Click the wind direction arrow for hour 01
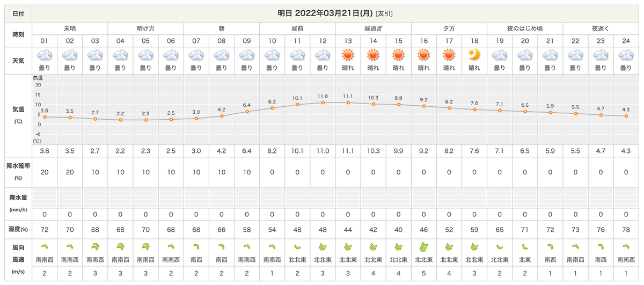Viewport: 644px width, 285px height. [x=45, y=247]
